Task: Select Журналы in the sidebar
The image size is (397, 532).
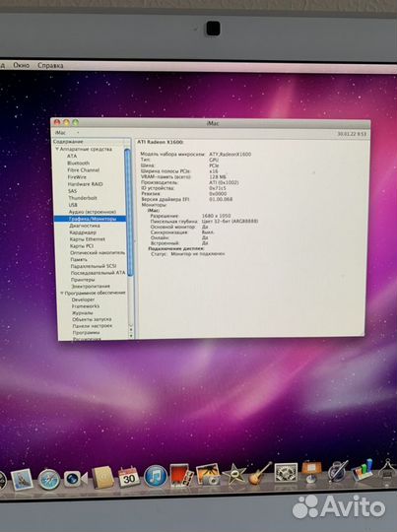Action: [x=82, y=313]
